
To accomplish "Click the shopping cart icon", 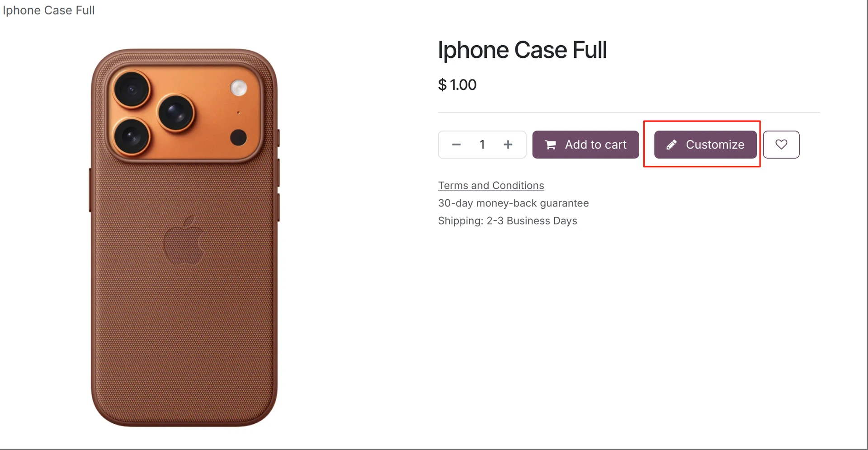I will coord(550,145).
